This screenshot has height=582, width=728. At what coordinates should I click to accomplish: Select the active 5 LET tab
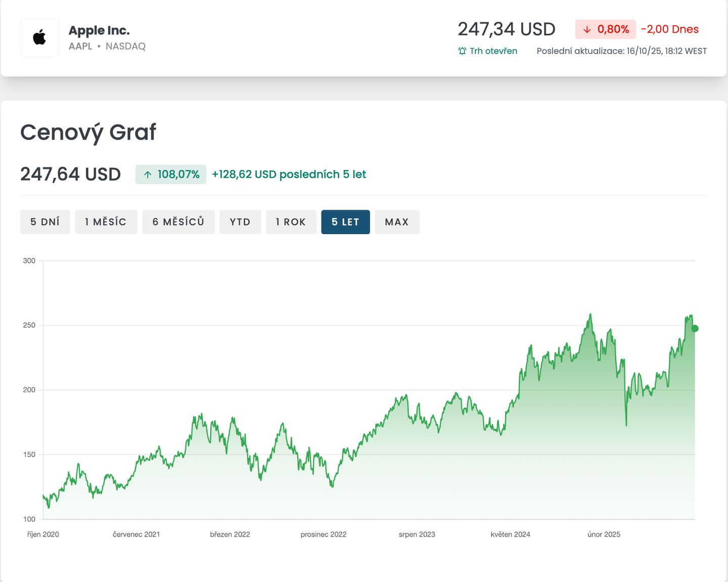[345, 222]
